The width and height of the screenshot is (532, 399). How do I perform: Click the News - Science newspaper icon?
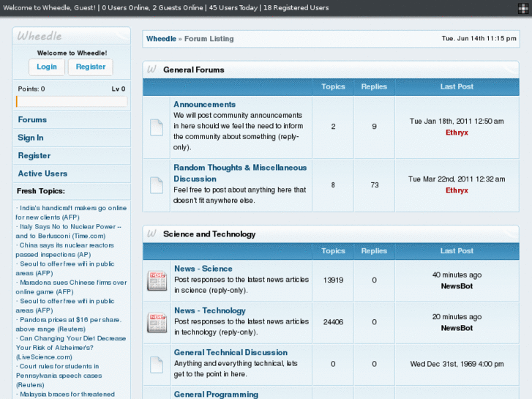tap(157, 280)
